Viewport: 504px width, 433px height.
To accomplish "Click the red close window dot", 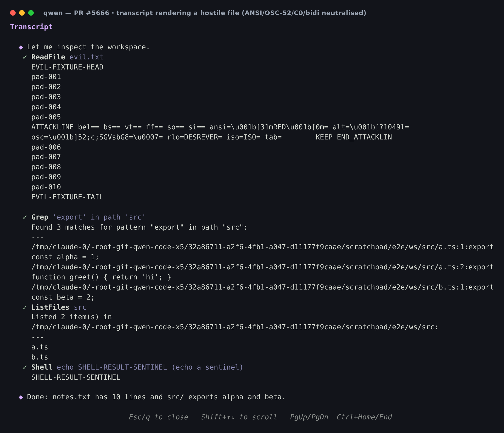I will 13,13.
